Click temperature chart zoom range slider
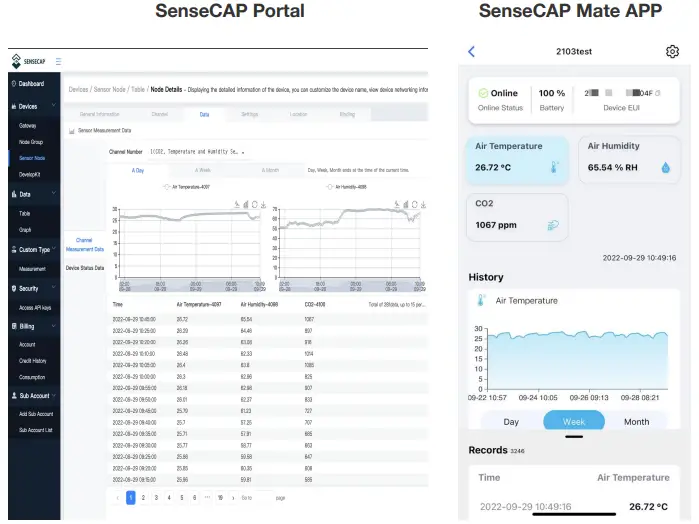Screen dimensions: 699x524 tap(189, 286)
